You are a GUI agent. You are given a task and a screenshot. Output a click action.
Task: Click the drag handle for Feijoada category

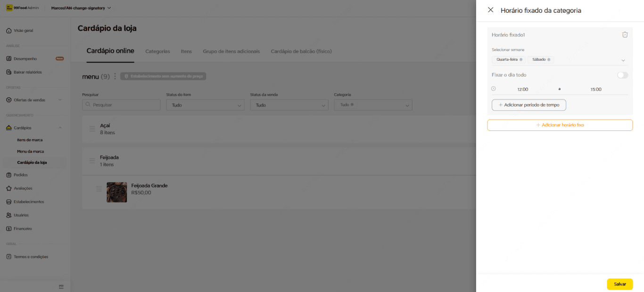pyautogui.click(x=92, y=161)
